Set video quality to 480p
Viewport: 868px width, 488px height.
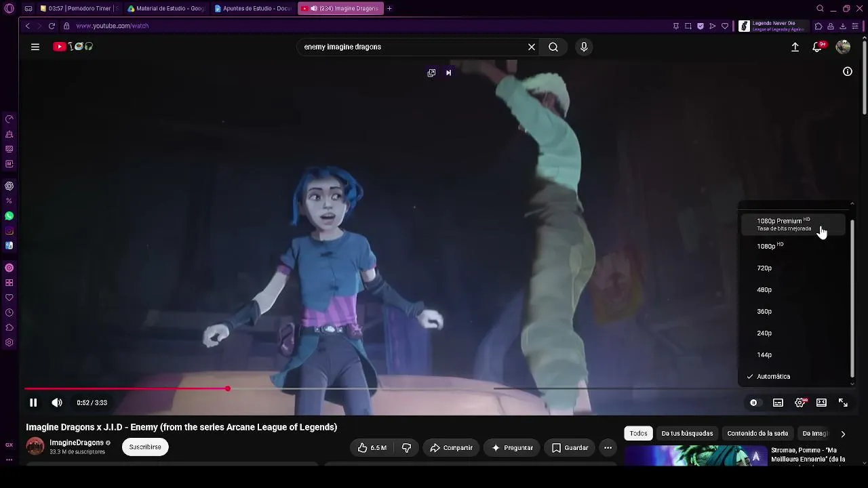coord(793,289)
